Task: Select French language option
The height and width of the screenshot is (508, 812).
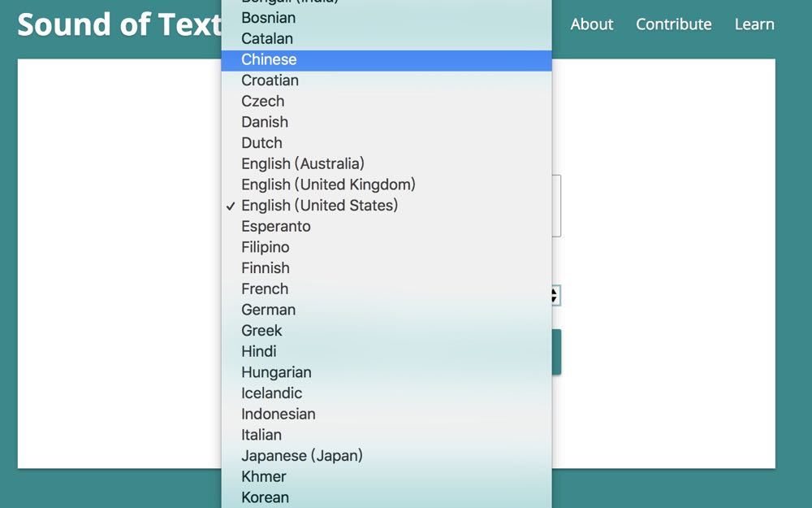Action: coord(387,289)
